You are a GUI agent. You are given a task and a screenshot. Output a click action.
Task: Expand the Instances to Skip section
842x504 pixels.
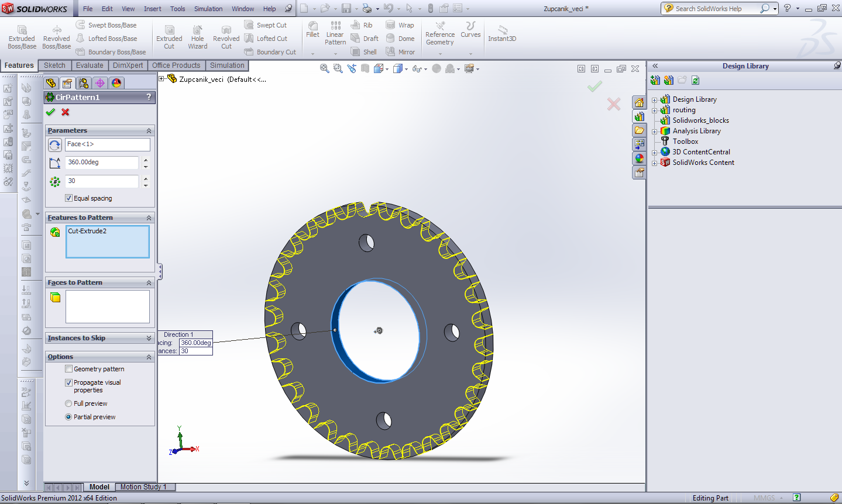(149, 338)
